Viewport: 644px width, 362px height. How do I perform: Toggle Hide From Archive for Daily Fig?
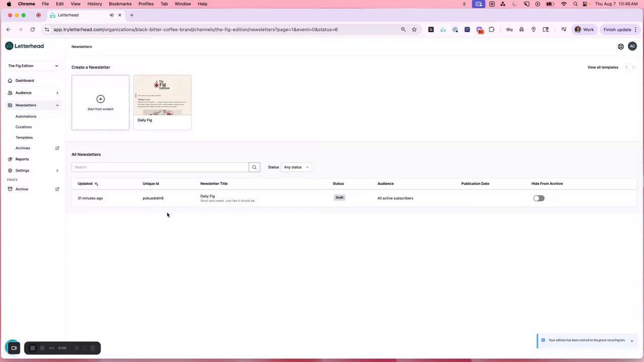click(539, 199)
